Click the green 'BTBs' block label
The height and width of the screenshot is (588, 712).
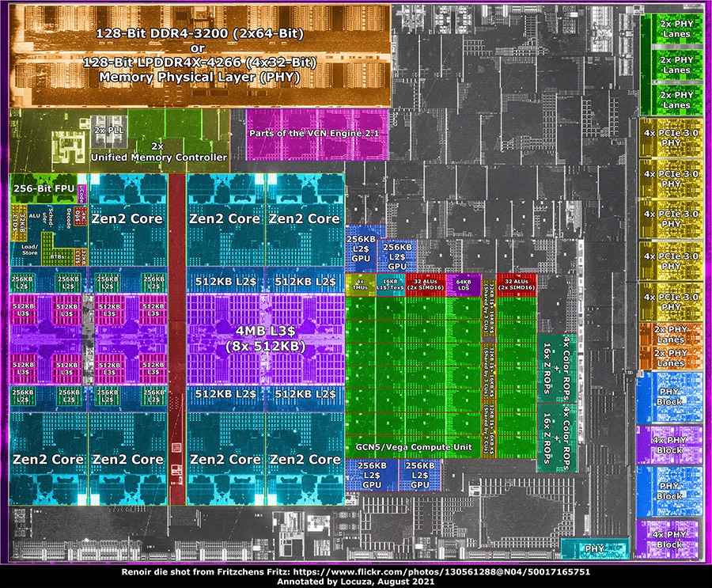(x=57, y=256)
